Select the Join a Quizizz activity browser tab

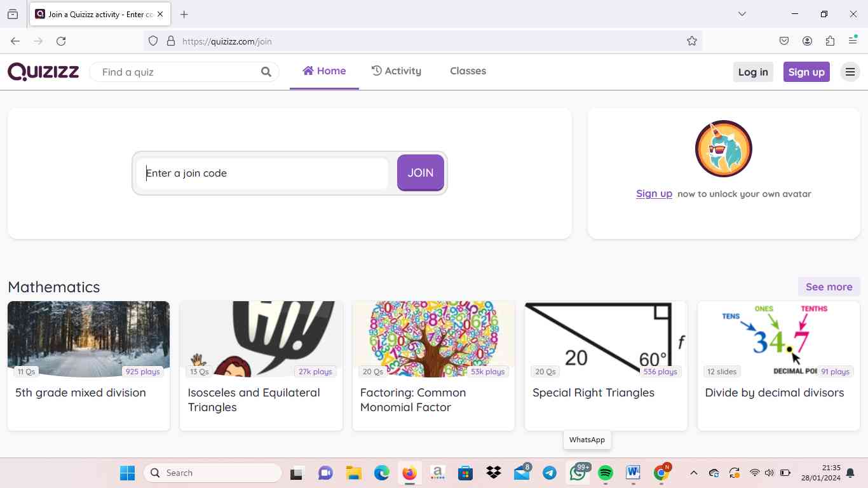pos(99,14)
